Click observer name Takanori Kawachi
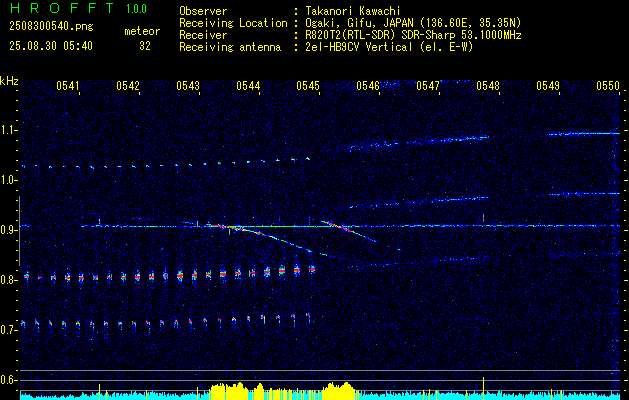Screen dimensions: 629x400 352,11
